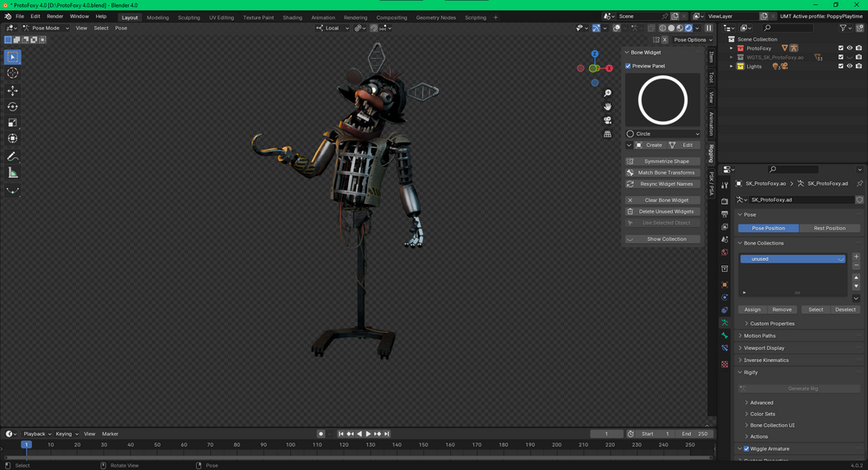Screen dimensions: 868x470
Task: Open the Bone properties tab icon
Action: pyautogui.click(x=725, y=335)
